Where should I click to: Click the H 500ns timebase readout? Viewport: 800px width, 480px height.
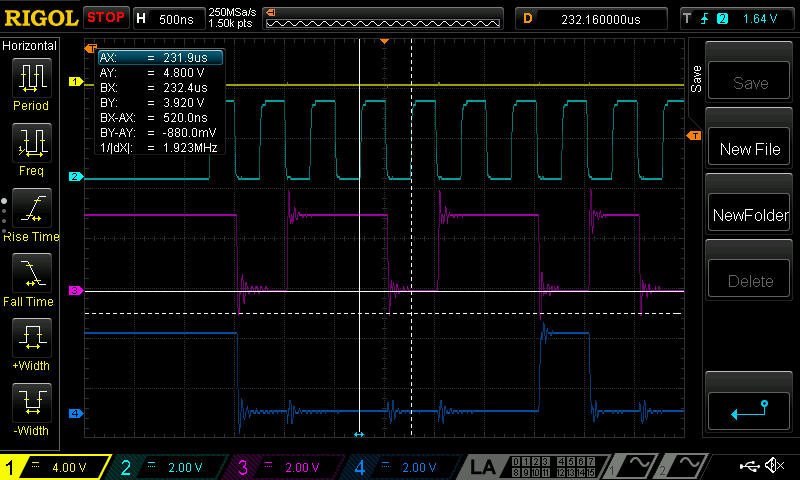[168, 19]
